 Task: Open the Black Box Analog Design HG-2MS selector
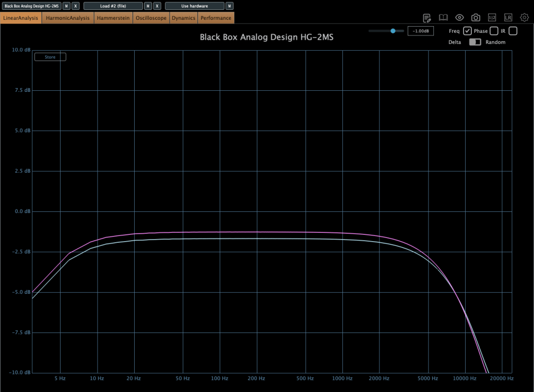coord(31,6)
